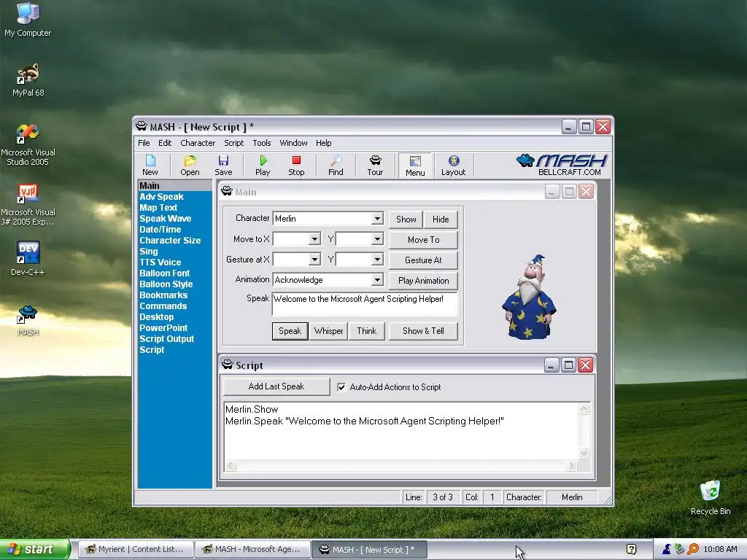Select the Dev-C++ desktop icon

coord(28,259)
